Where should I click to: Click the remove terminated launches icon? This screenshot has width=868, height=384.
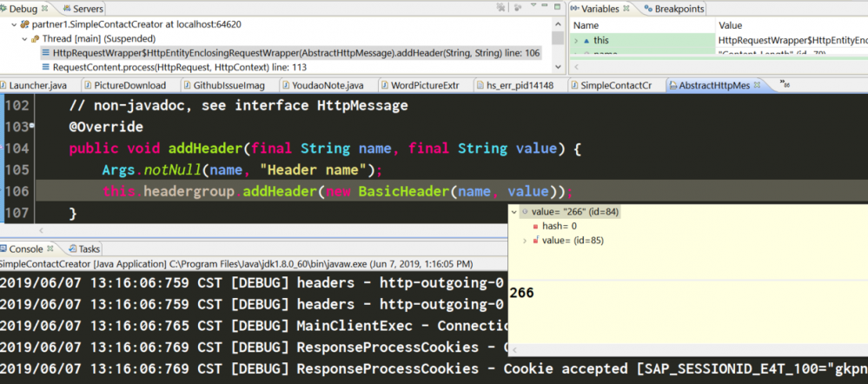(x=501, y=7)
